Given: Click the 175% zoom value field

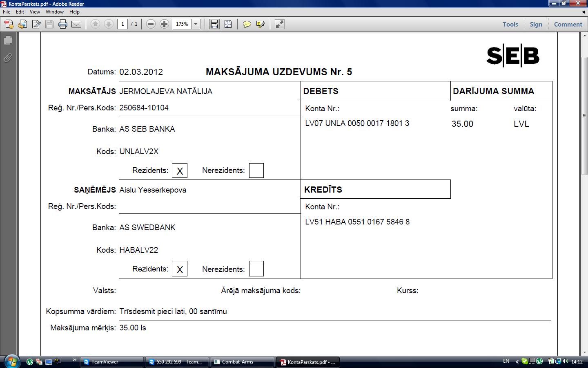Looking at the screenshot, I should click(182, 24).
